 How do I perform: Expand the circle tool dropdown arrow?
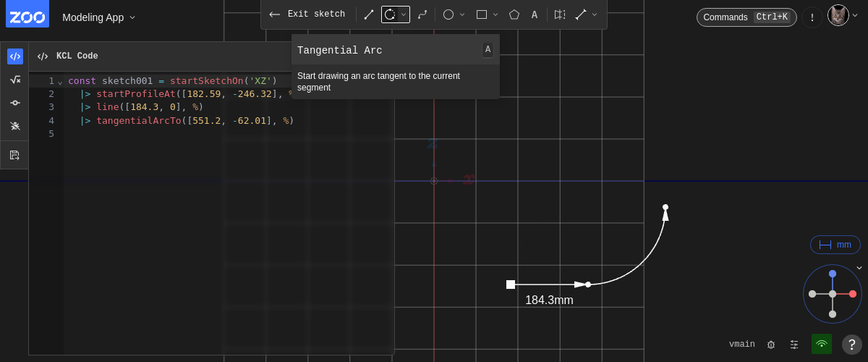[462, 14]
